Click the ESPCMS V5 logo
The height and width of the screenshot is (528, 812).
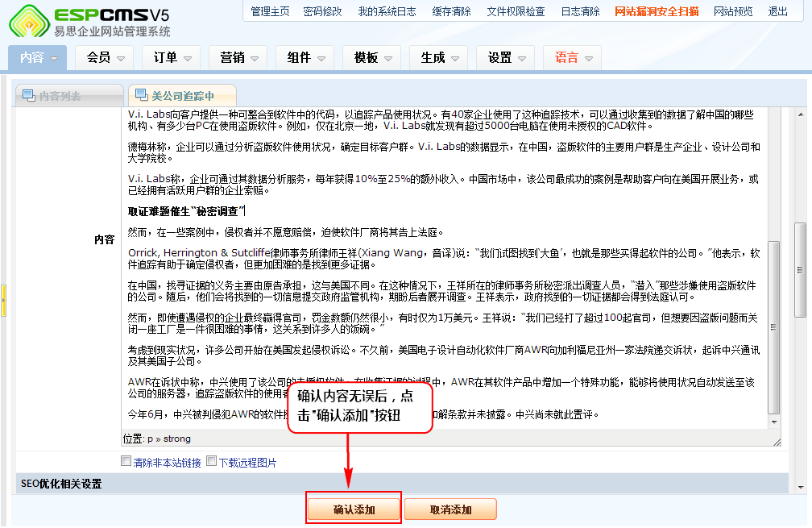click(x=89, y=21)
